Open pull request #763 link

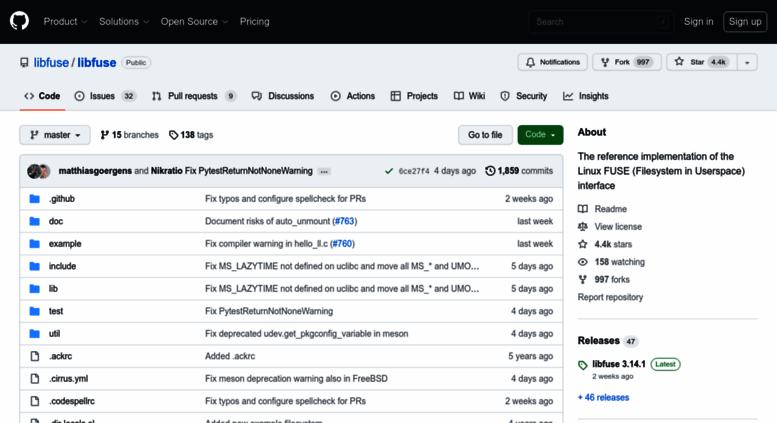(344, 221)
